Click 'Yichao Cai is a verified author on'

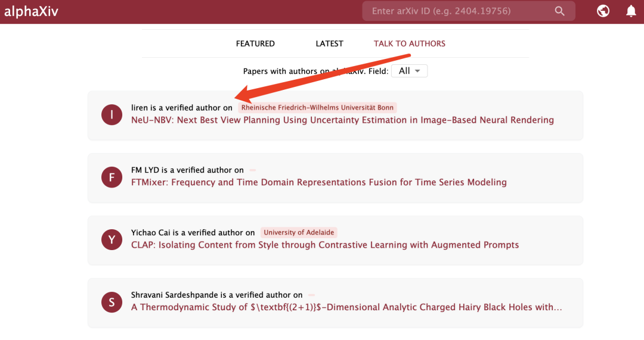click(x=193, y=233)
